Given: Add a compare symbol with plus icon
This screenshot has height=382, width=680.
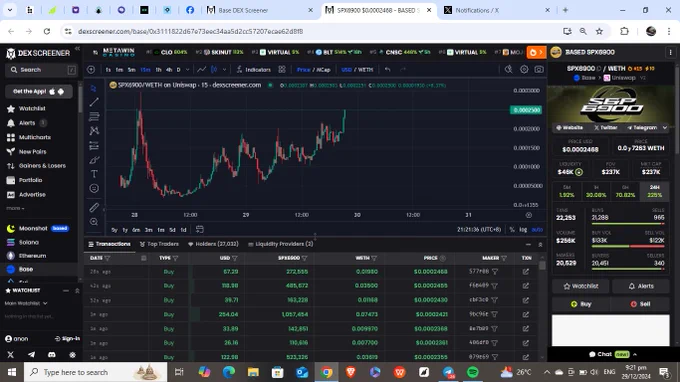Looking at the screenshot, I should click(91, 69).
